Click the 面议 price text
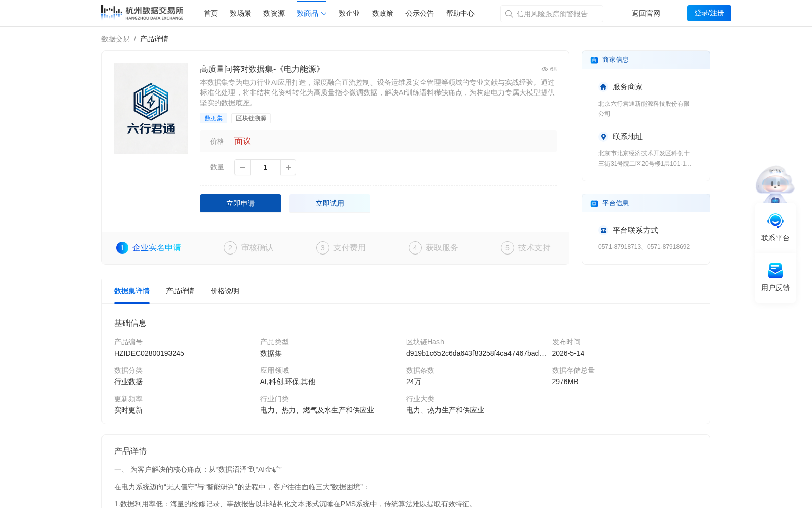This screenshot has width=812, height=508. click(x=243, y=141)
